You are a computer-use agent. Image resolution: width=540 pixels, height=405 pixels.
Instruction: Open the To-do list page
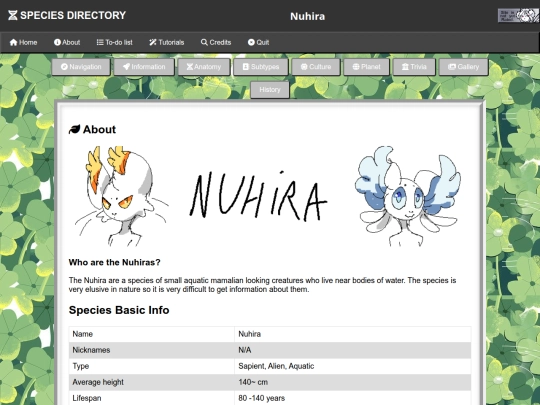coord(114,42)
